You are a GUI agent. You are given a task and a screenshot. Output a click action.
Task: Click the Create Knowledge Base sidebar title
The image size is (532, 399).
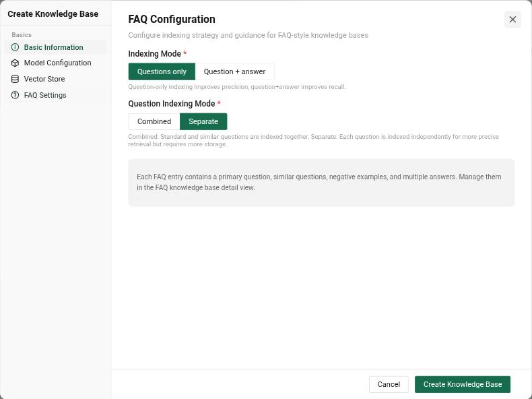(53, 14)
